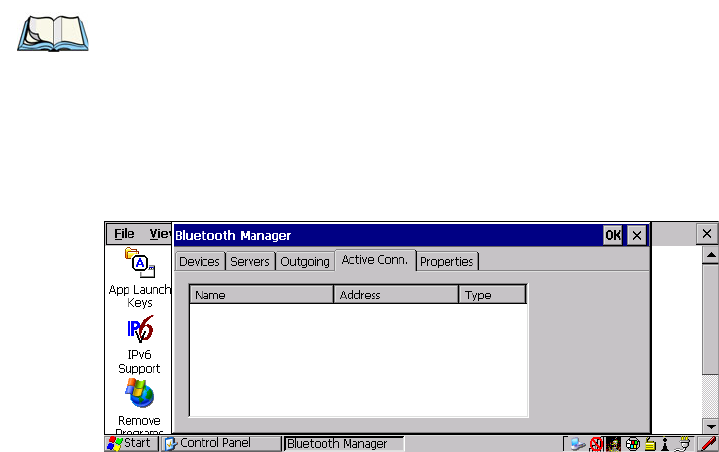Switch to Control Panel taskbar button
Viewport: 719px width, 452px height.
point(221,444)
